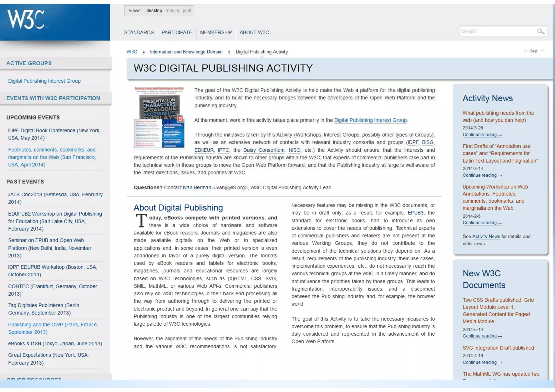This screenshot has height=392, width=555.
Task: Click the W3C logo
Action: click(26, 19)
